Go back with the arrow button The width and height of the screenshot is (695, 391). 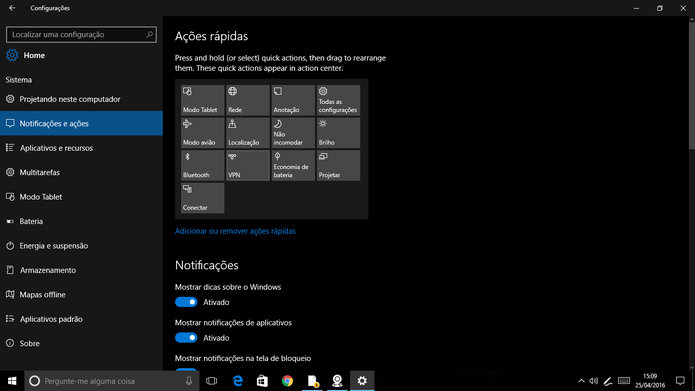[12, 8]
